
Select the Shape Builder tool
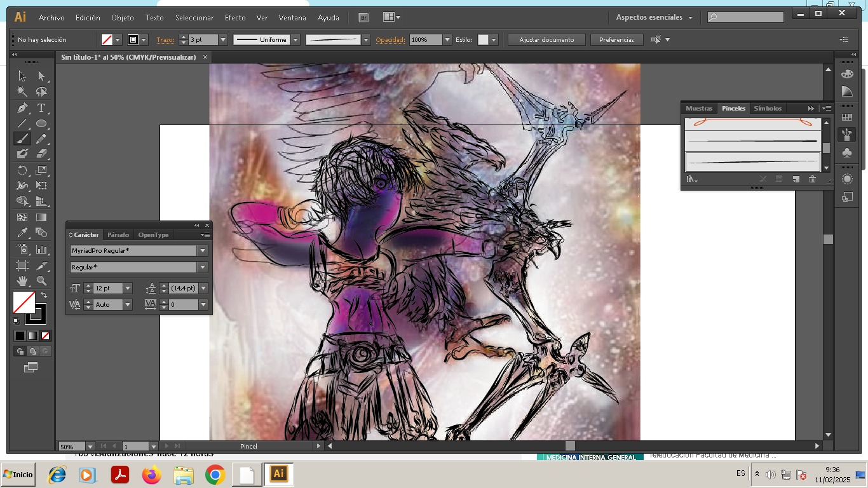(x=22, y=201)
